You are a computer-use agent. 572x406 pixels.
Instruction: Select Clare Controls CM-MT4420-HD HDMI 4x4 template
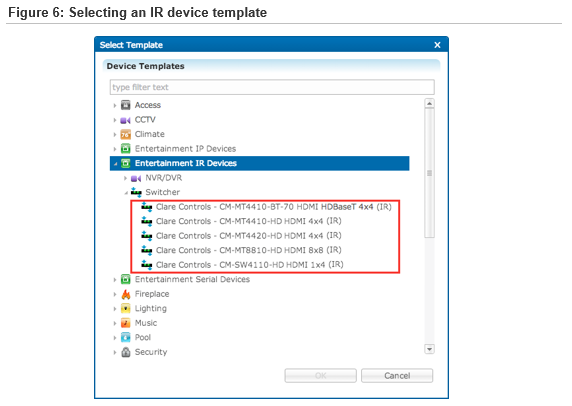tap(249, 236)
